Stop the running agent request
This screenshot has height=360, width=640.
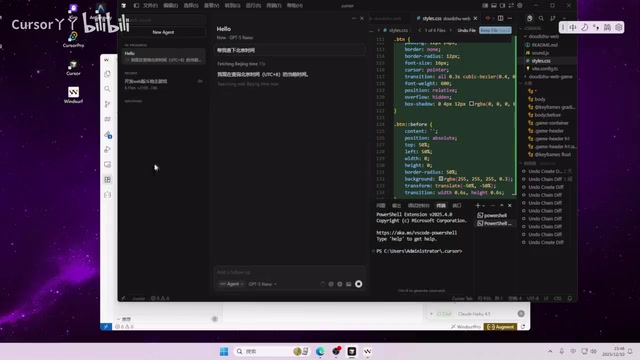click(x=358, y=284)
